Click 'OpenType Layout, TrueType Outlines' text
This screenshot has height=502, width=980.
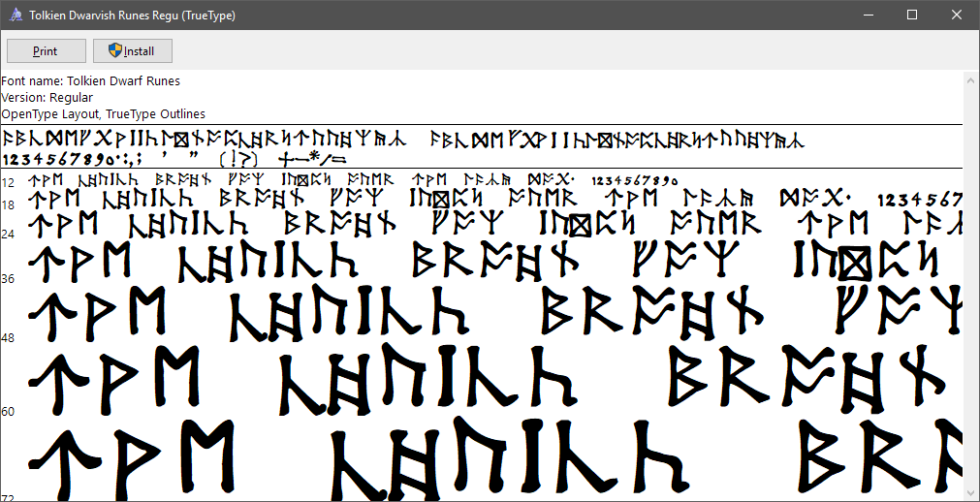(x=103, y=114)
